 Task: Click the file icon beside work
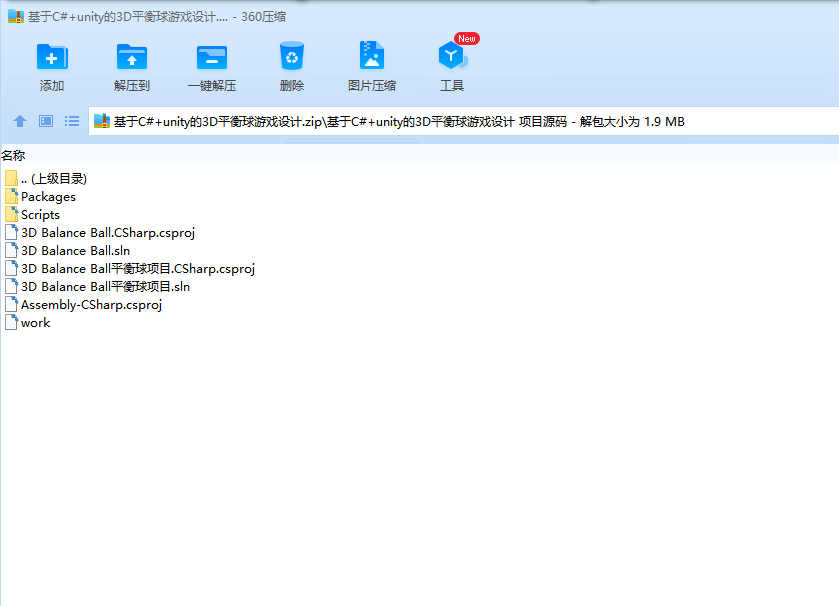click(11, 323)
